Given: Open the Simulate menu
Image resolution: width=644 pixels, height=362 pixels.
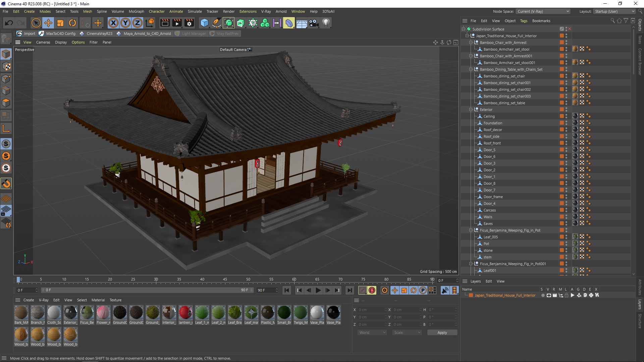Looking at the screenshot, I should click(195, 11).
